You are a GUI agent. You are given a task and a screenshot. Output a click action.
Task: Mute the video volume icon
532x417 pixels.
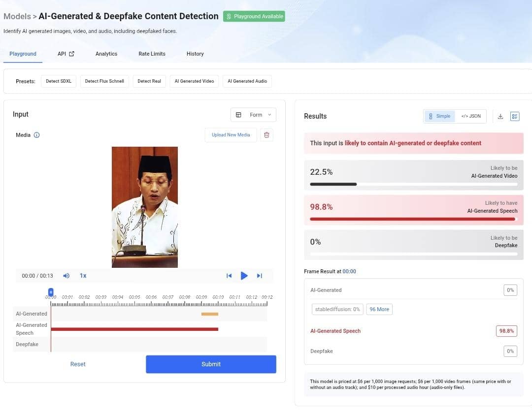coord(66,276)
